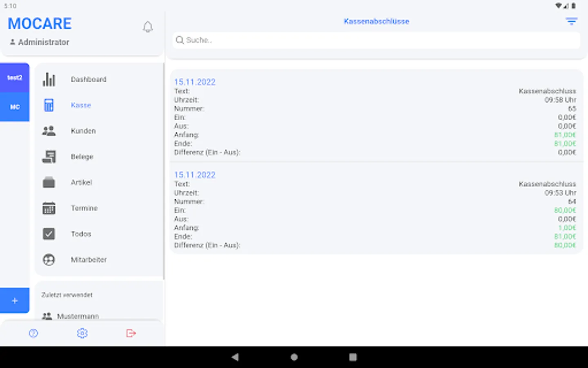Open the filter options icon
Screen dimensions: 588x368
click(x=571, y=21)
